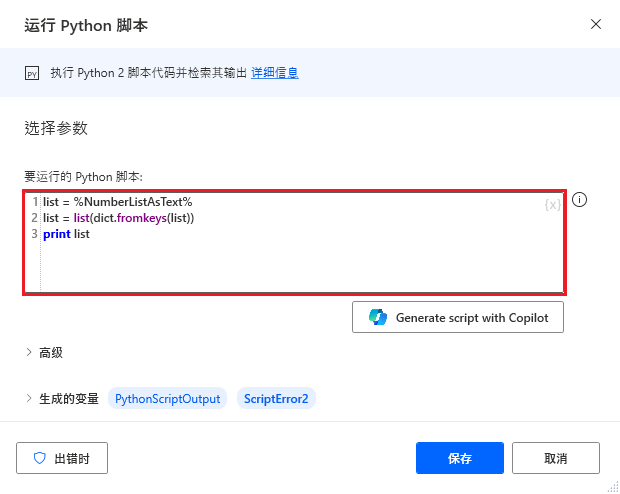Click the 选择参数 heading
620x494 pixels.
56,128
